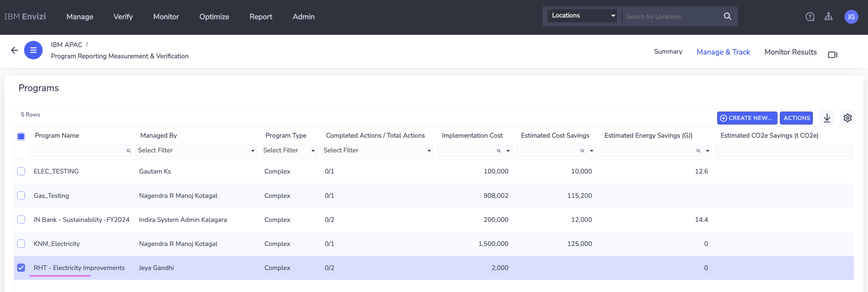Click the search magnifier icon in top bar
The width and height of the screenshot is (868, 292).
(x=727, y=16)
